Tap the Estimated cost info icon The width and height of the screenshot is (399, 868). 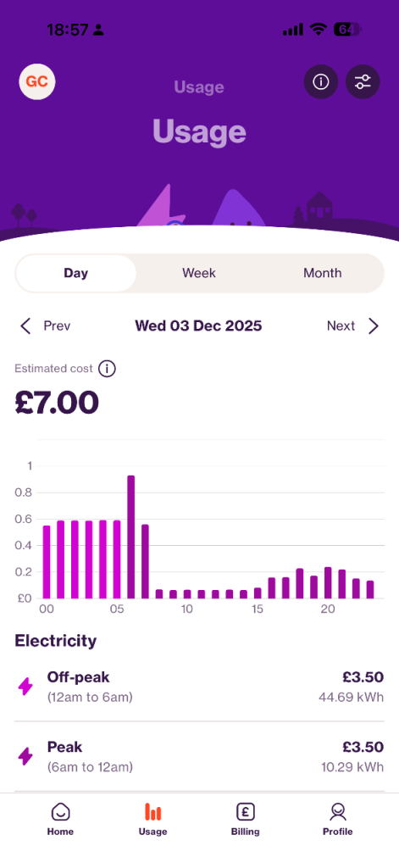pyautogui.click(x=107, y=369)
